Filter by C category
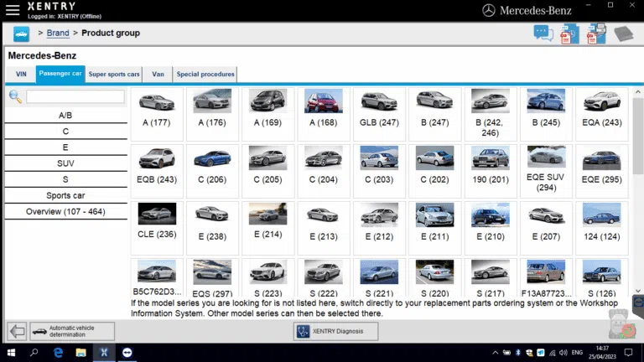The height and width of the screenshot is (362, 644). [65, 132]
